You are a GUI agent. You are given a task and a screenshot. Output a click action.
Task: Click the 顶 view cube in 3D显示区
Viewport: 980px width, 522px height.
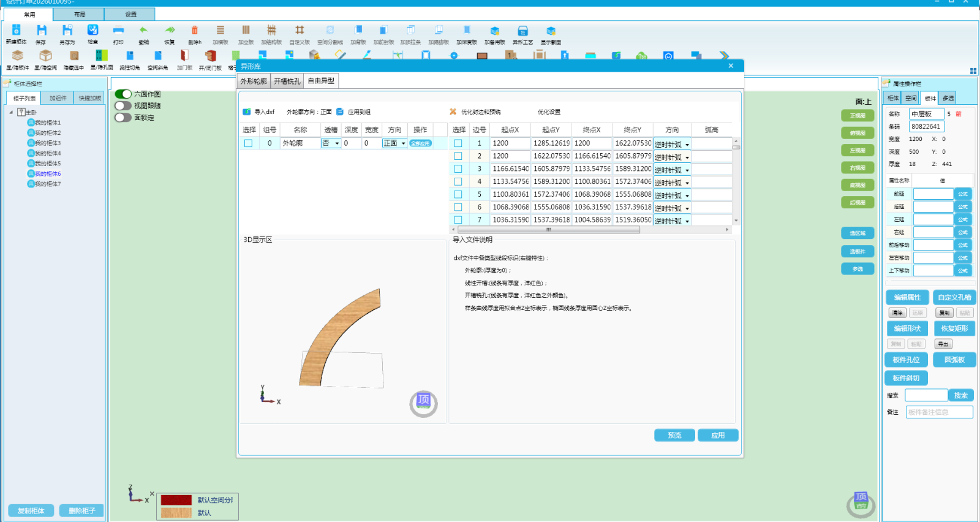click(x=423, y=401)
